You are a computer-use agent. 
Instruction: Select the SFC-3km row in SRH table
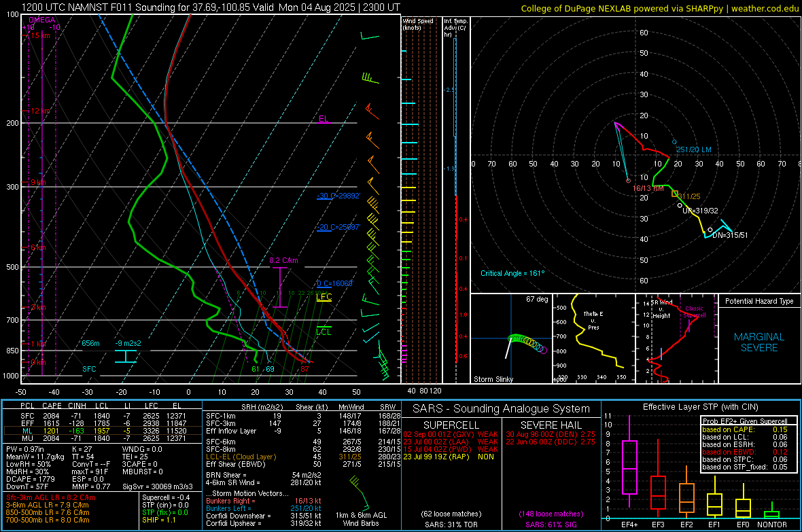[x=303, y=423]
